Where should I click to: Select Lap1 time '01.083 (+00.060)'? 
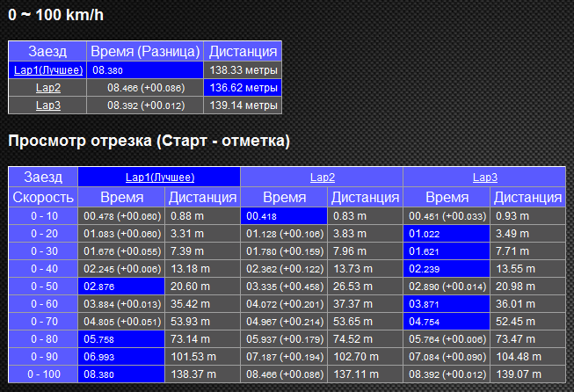coord(121,234)
